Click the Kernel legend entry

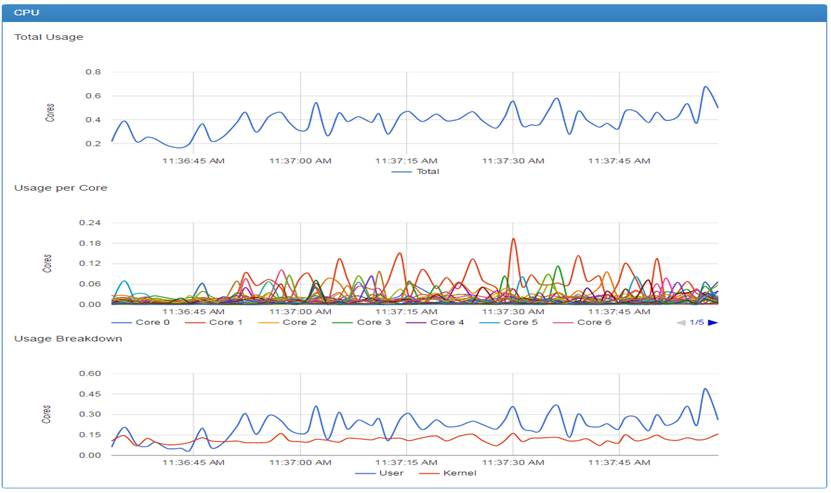coord(448,473)
